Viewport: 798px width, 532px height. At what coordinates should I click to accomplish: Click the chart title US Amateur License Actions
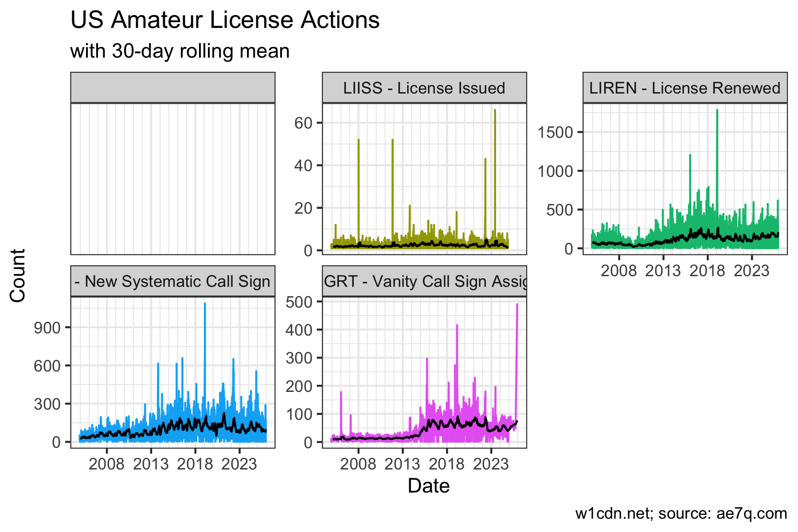(225, 20)
